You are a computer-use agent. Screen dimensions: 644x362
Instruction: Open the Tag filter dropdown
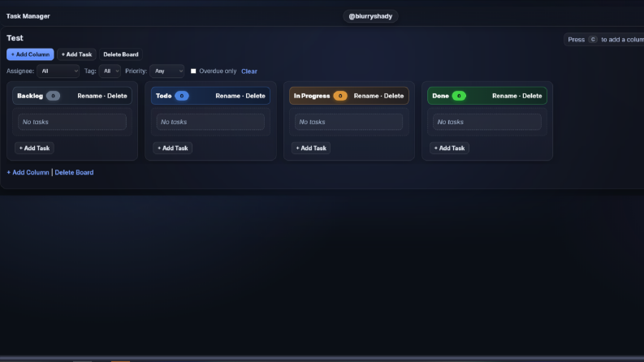(110, 71)
